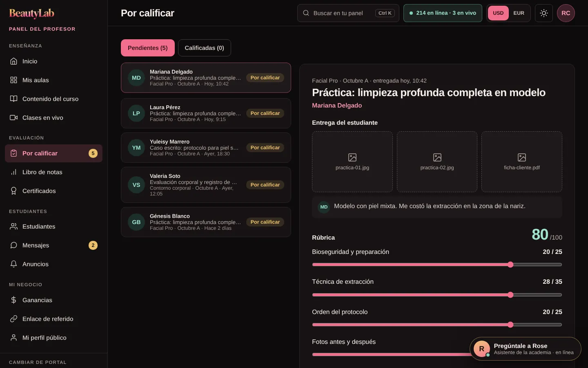The height and width of the screenshot is (368, 588).
Task: Open the practica-02.jpg attachment
Action: point(437,162)
